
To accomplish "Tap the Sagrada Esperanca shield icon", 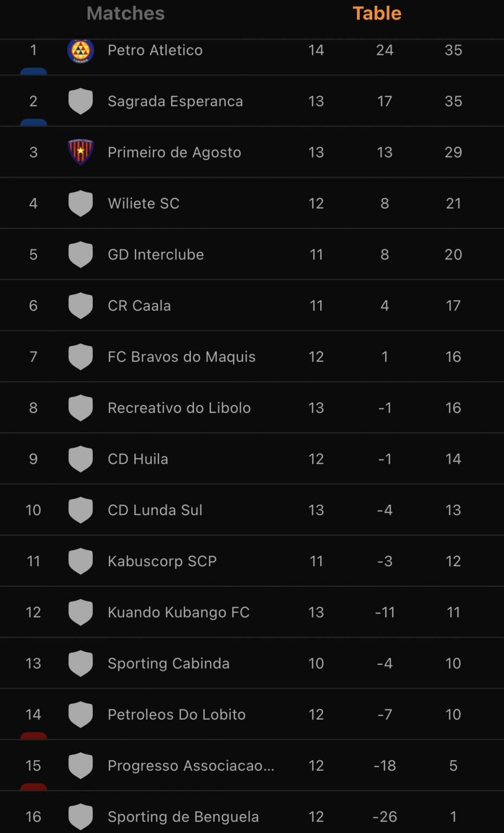I will coord(80,101).
